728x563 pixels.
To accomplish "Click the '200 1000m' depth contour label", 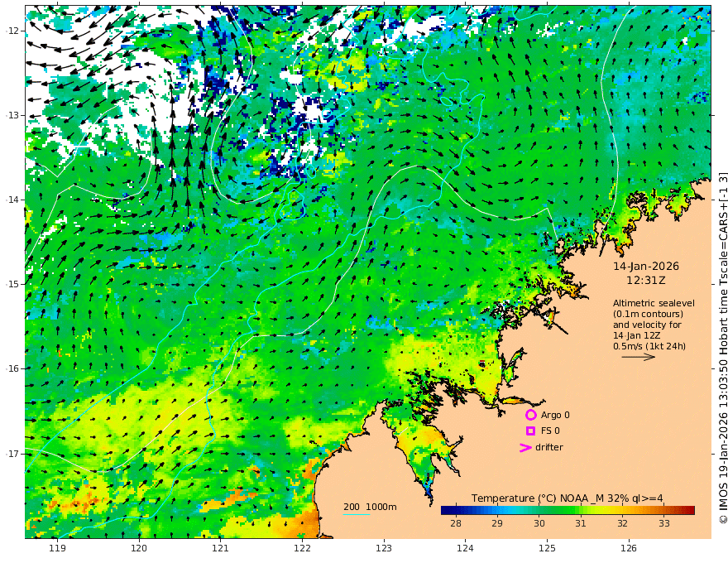I will pos(370,507).
